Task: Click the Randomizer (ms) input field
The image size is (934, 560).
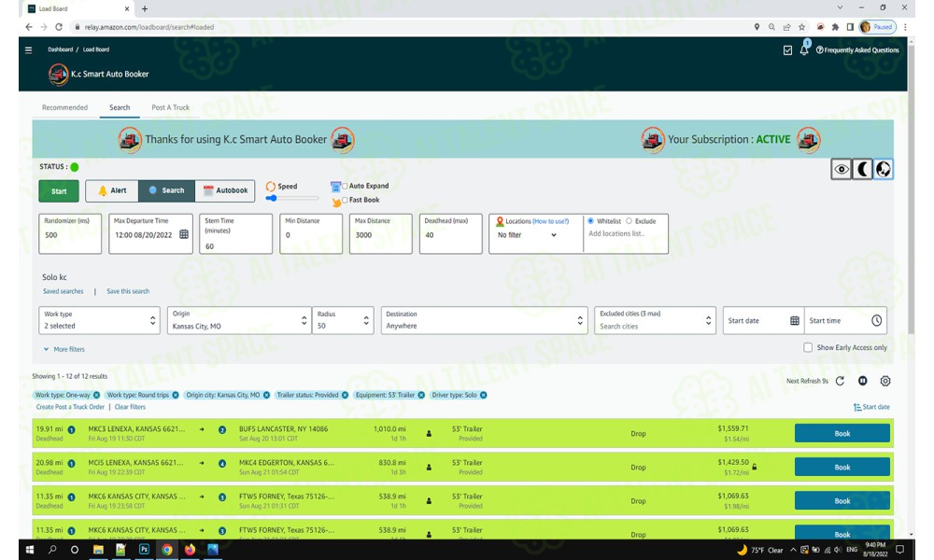Action: [x=70, y=235]
